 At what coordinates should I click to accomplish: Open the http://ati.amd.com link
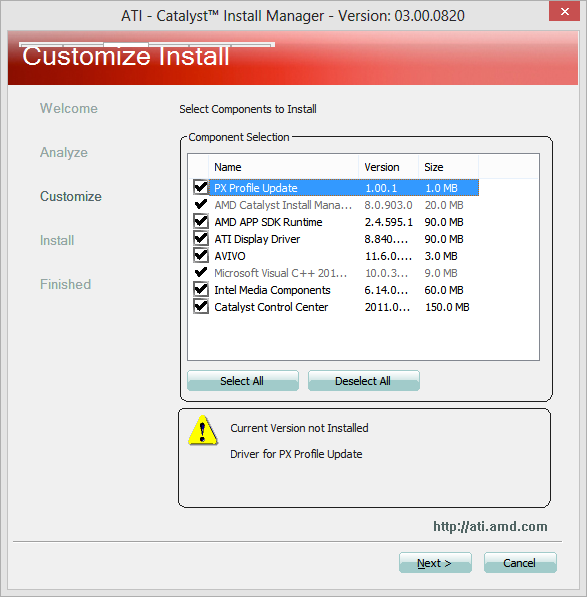point(490,527)
